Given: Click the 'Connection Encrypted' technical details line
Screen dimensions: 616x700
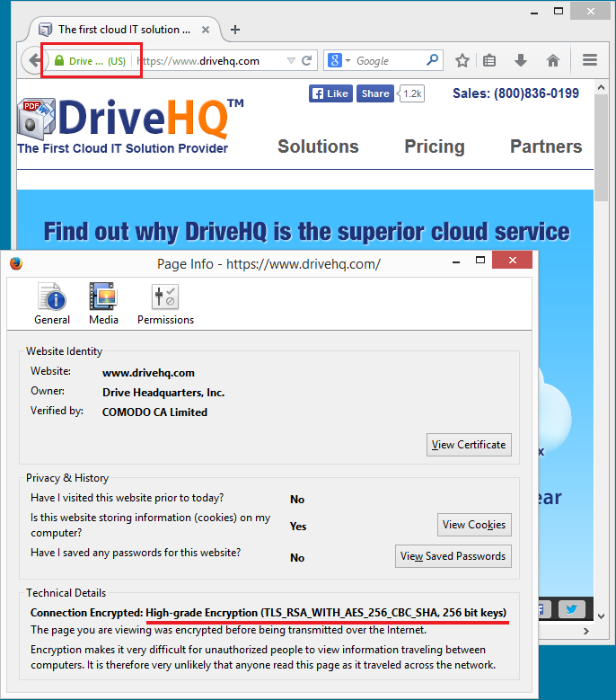Looking at the screenshot, I should 268,613.
